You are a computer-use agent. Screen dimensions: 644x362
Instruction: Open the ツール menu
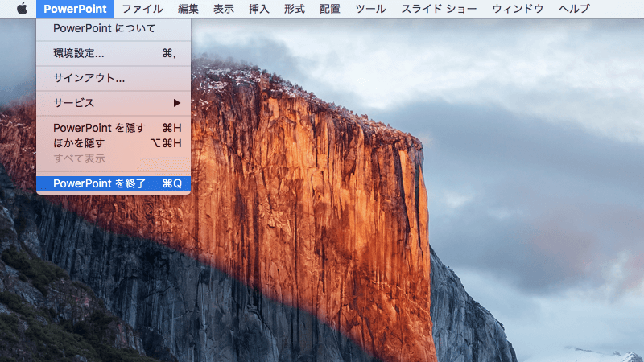(x=370, y=9)
